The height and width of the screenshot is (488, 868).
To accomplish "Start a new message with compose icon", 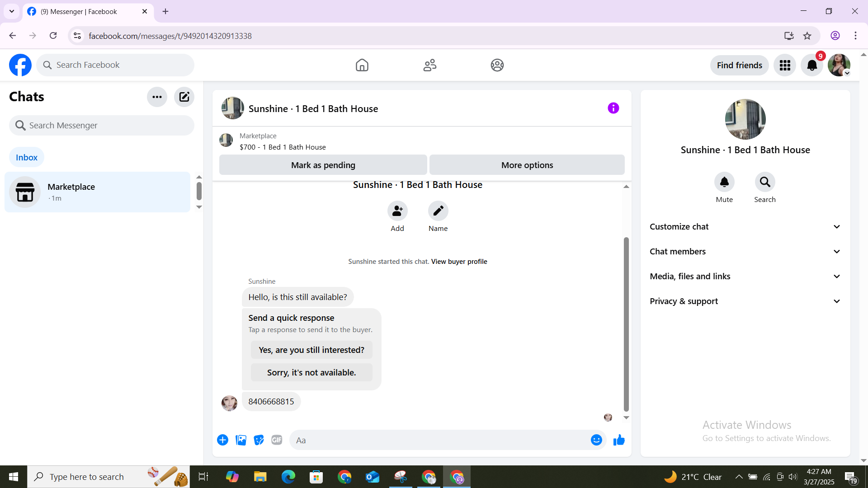I will click(184, 97).
